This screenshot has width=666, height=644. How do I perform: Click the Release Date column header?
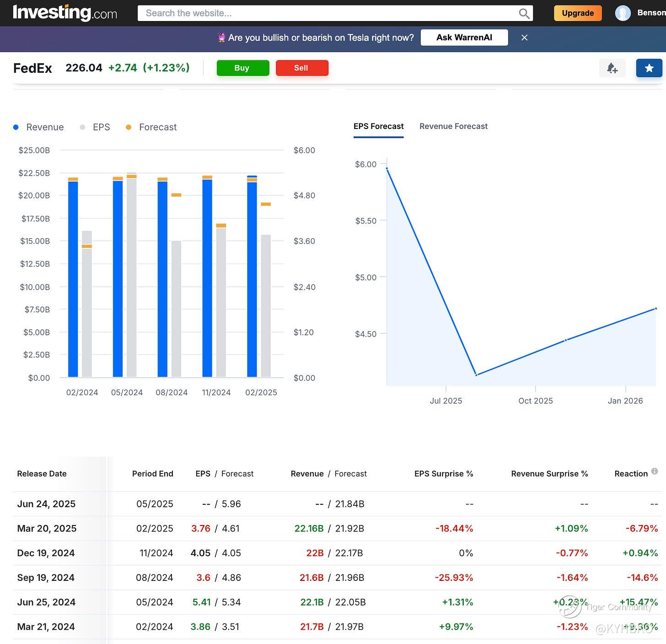tap(42, 474)
